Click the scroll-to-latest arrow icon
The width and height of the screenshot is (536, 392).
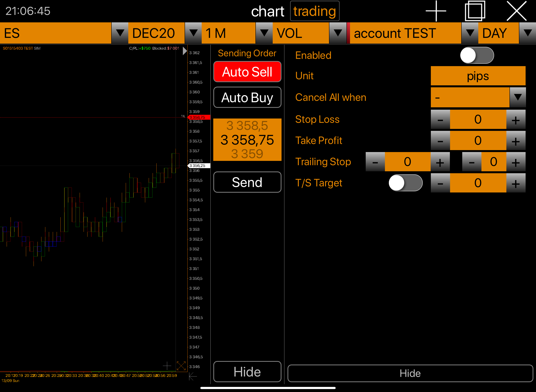(x=193, y=376)
